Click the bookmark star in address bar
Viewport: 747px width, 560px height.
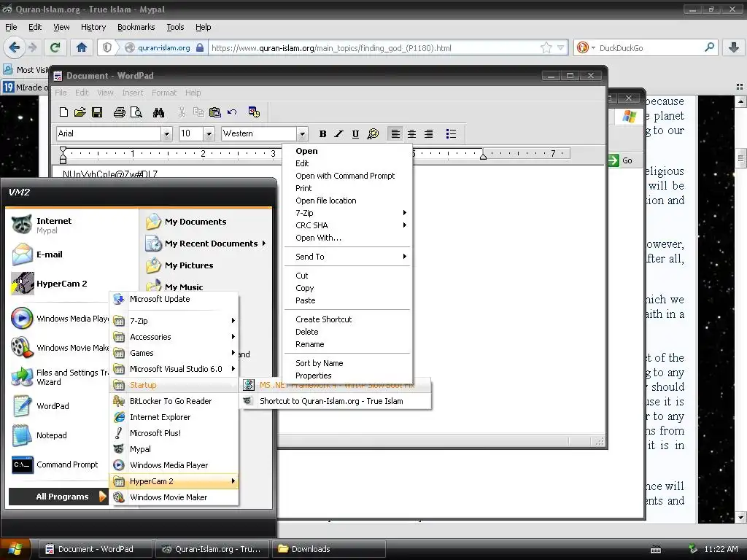pyautogui.click(x=546, y=47)
